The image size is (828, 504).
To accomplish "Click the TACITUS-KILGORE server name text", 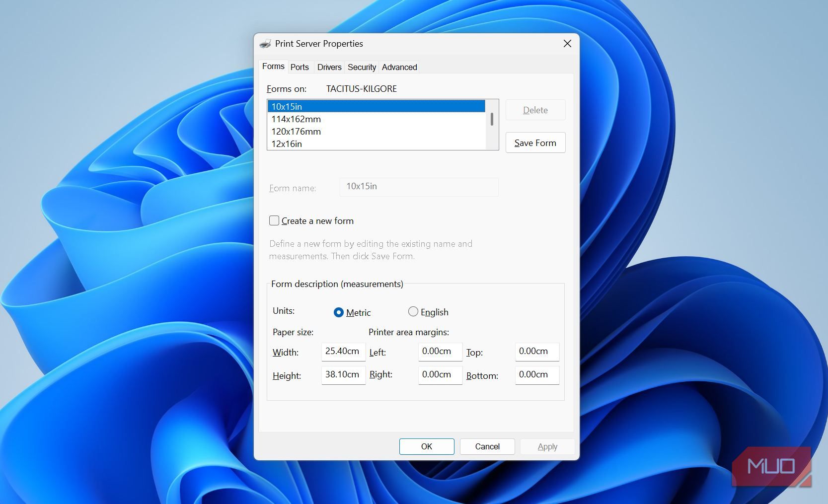I will click(x=362, y=89).
